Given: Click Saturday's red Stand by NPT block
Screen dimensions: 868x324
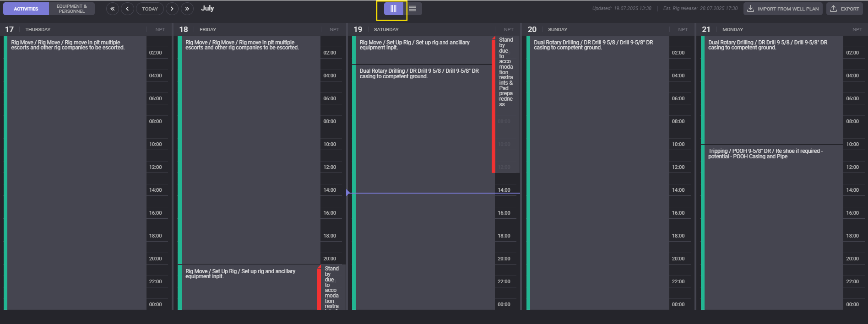Looking at the screenshot, I should tap(505, 105).
